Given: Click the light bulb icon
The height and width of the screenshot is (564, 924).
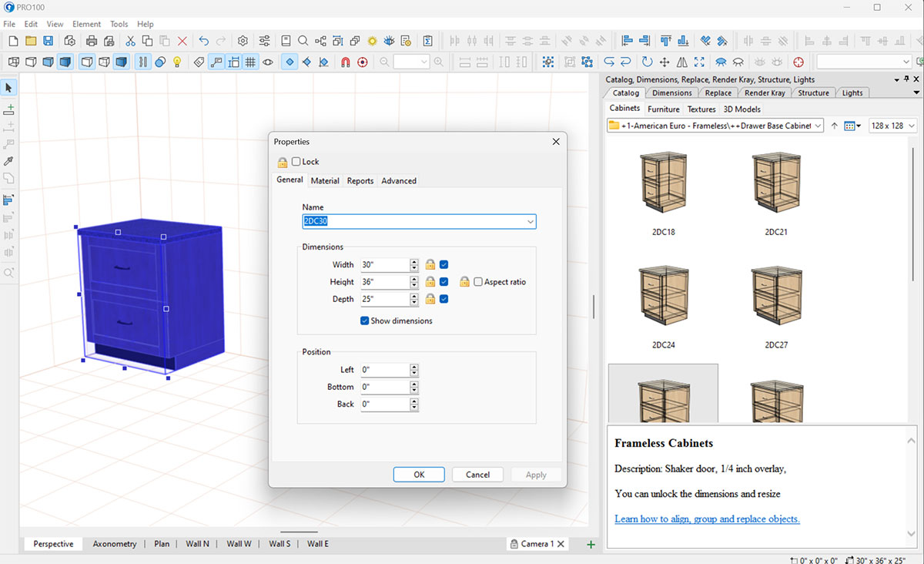Looking at the screenshot, I should click(x=177, y=62).
